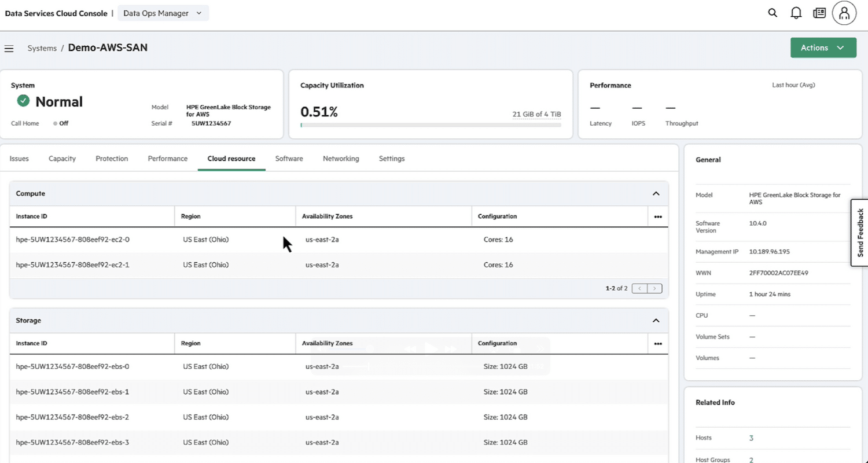Select instance hpe-5UW1234567-808eef92-ebs-1
Screen dimensions: 868x463
[72, 392]
